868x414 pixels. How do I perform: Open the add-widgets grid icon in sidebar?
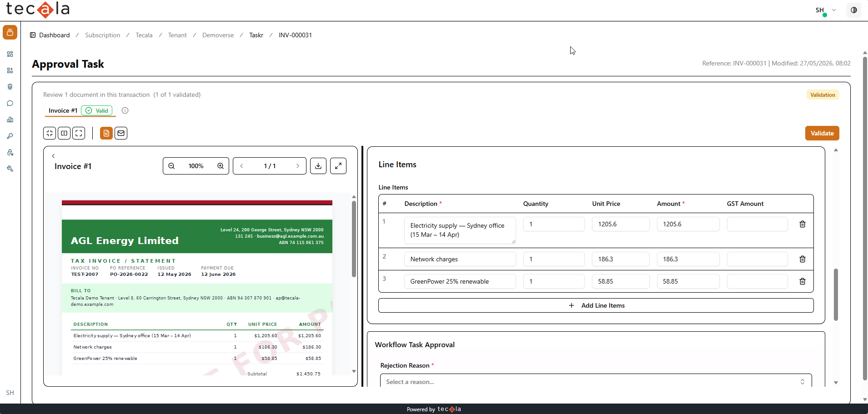(10, 70)
